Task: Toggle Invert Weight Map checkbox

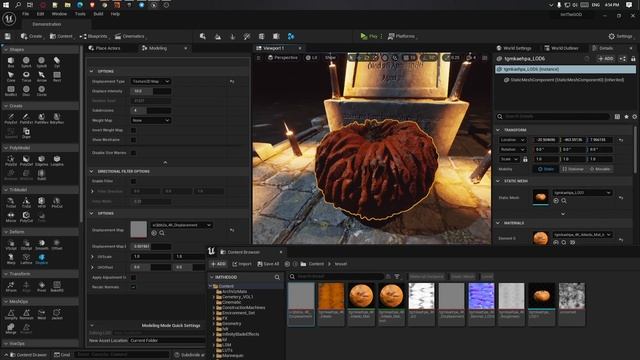Action: click(x=133, y=130)
